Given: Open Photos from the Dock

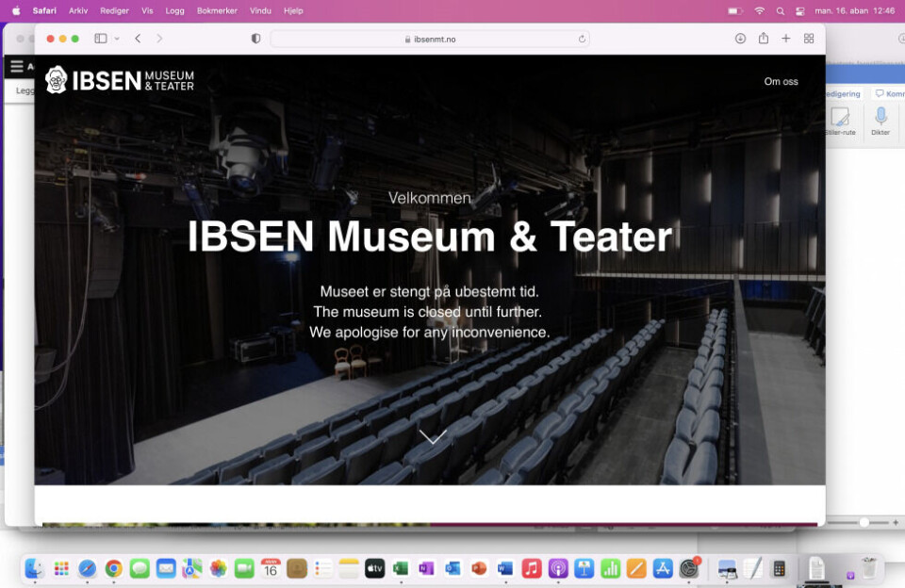Looking at the screenshot, I should coord(218,568).
